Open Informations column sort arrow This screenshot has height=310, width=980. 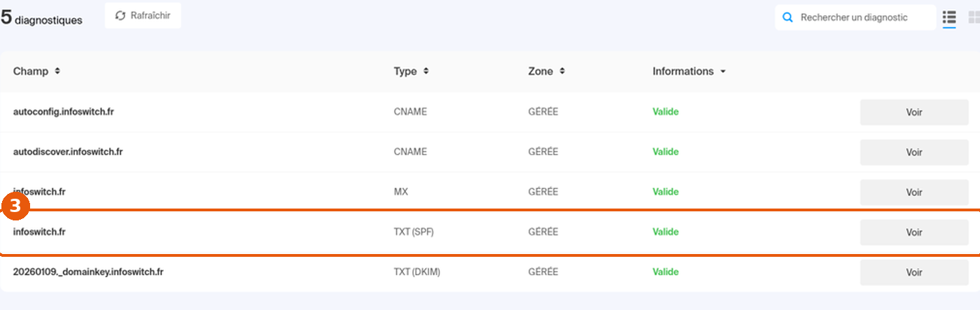(722, 71)
